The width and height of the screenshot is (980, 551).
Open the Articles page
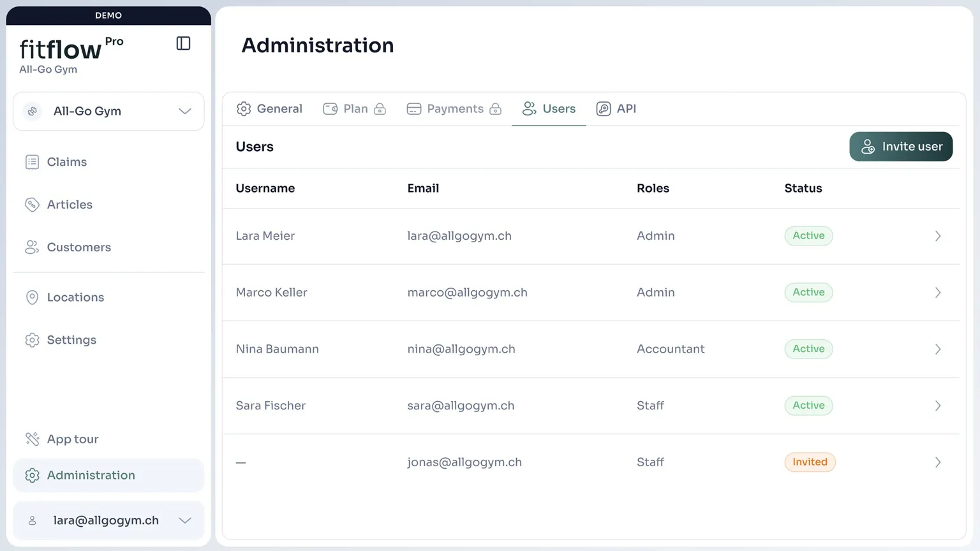click(108, 205)
